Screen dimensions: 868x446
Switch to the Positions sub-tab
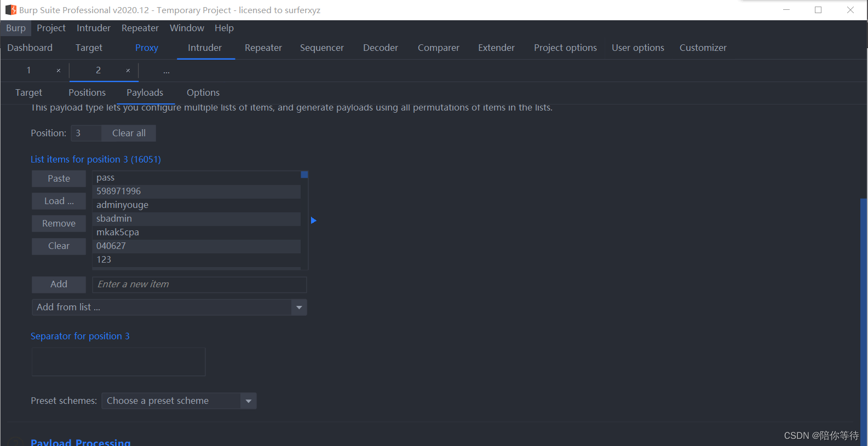[x=87, y=92]
